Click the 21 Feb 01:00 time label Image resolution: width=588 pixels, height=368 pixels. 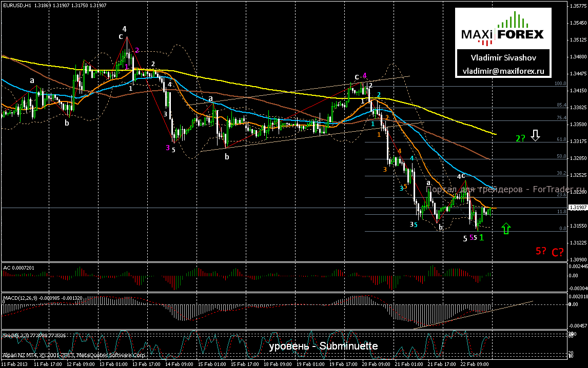409,364
